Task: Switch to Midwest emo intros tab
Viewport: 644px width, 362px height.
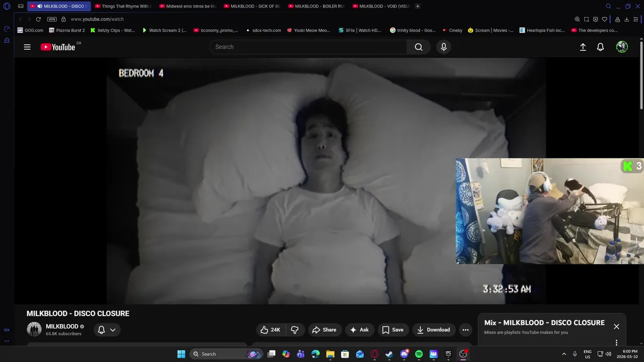Action: tap(188, 6)
